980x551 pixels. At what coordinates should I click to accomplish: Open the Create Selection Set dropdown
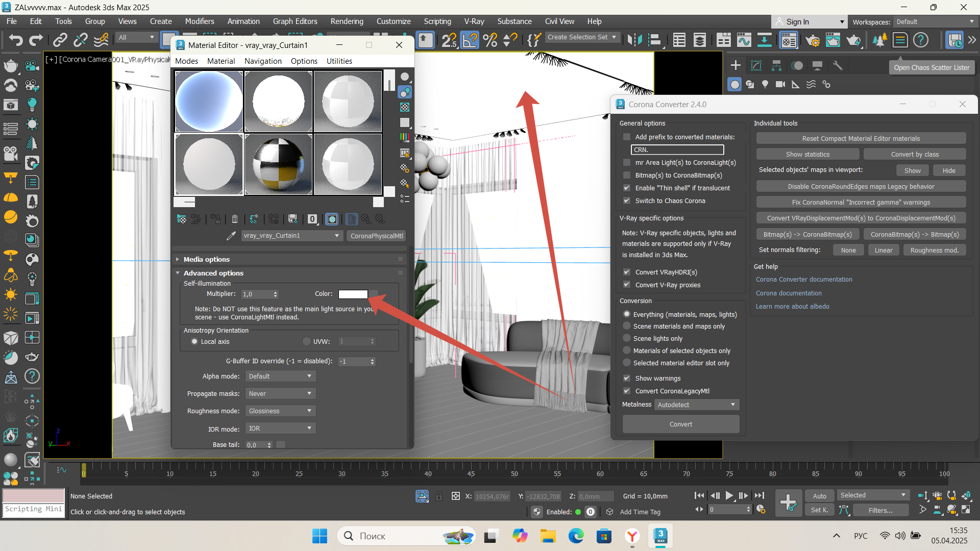[x=582, y=37]
